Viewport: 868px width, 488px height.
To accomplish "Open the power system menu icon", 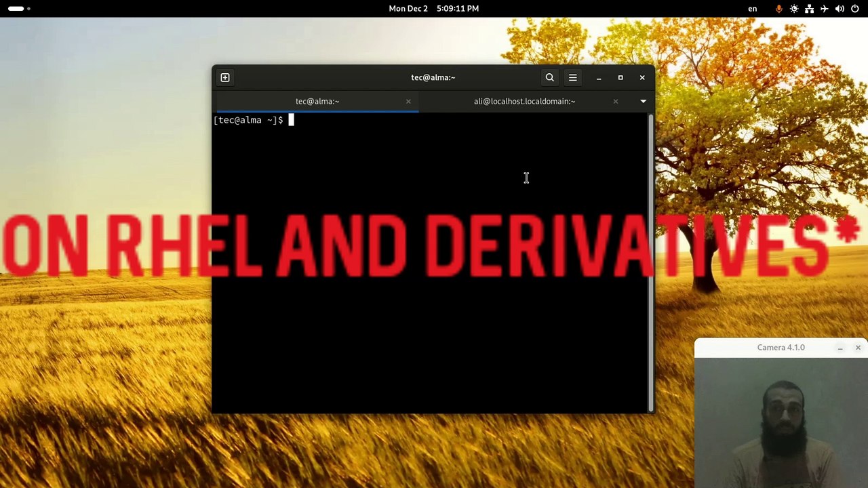I will [x=854, y=8].
